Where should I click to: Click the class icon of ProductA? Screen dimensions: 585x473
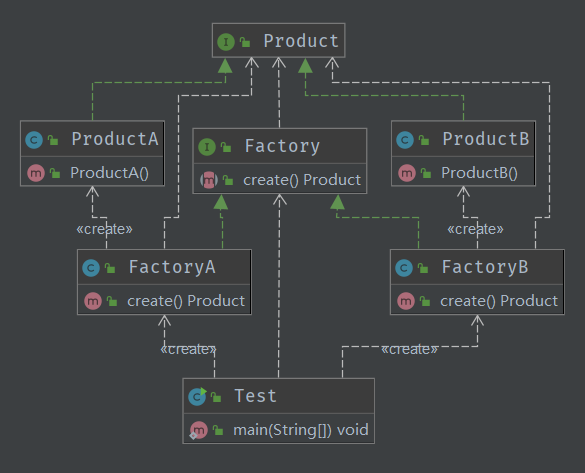tap(34, 140)
